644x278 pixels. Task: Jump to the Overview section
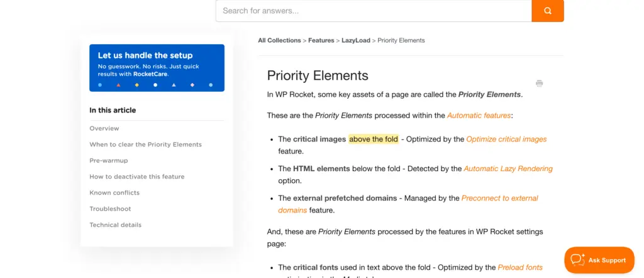[x=104, y=128]
